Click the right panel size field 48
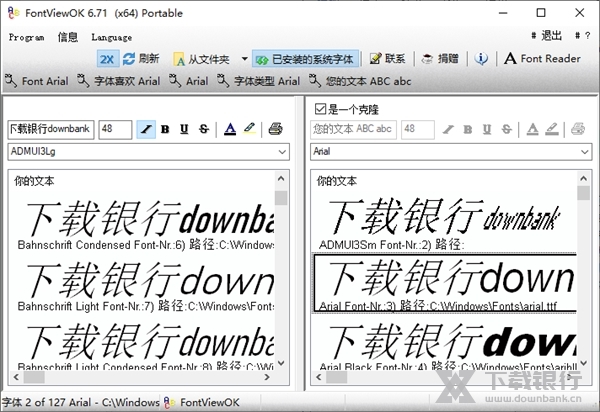 (x=417, y=129)
